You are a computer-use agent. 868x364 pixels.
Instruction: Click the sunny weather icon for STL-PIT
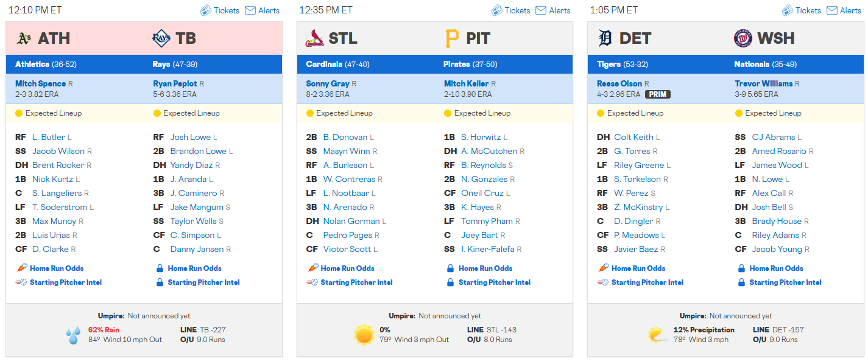coord(364,335)
